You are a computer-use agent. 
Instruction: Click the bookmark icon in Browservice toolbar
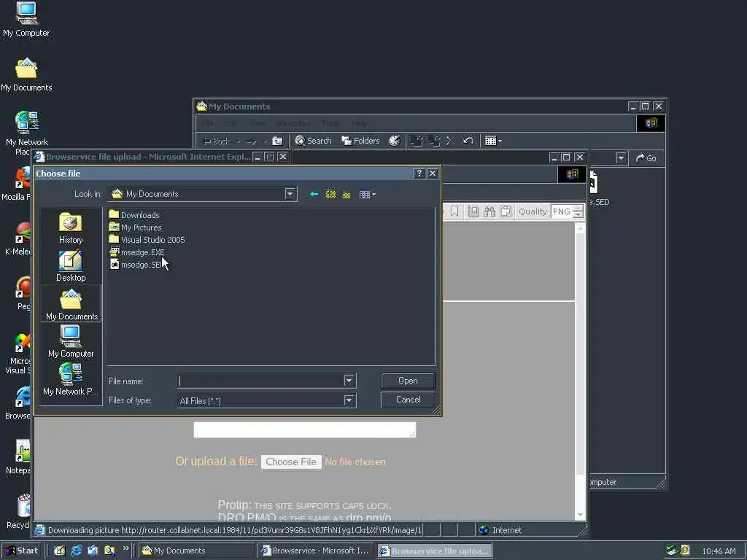454,211
